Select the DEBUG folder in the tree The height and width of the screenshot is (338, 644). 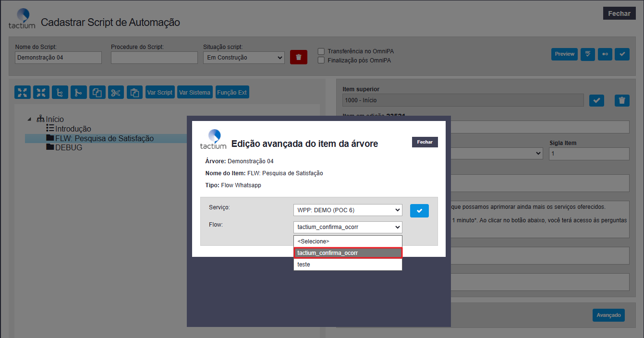click(x=68, y=148)
